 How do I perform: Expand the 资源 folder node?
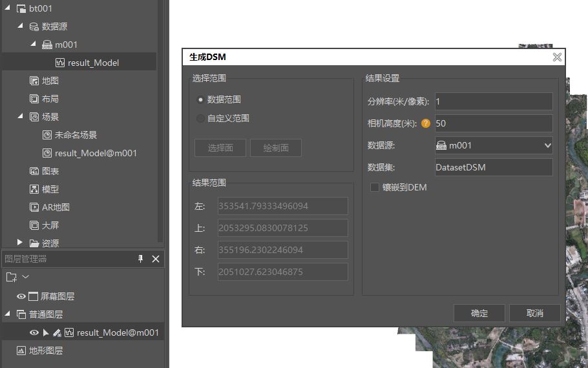(20, 243)
